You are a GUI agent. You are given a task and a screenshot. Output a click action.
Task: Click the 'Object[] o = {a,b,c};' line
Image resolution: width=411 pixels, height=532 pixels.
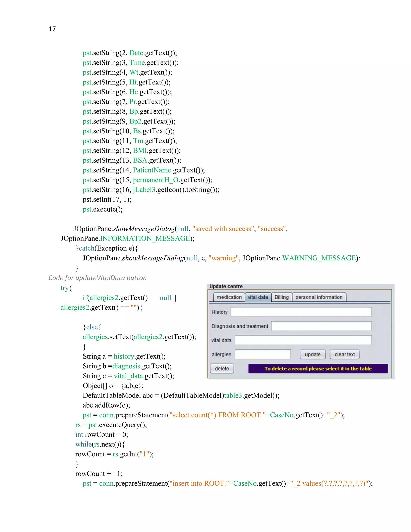[x=113, y=386]
